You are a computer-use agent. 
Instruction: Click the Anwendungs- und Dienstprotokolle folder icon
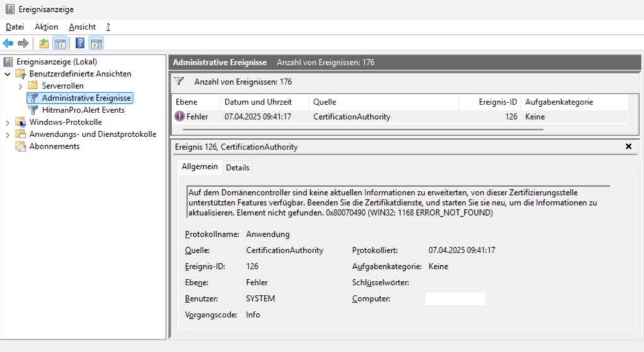(x=21, y=134)
